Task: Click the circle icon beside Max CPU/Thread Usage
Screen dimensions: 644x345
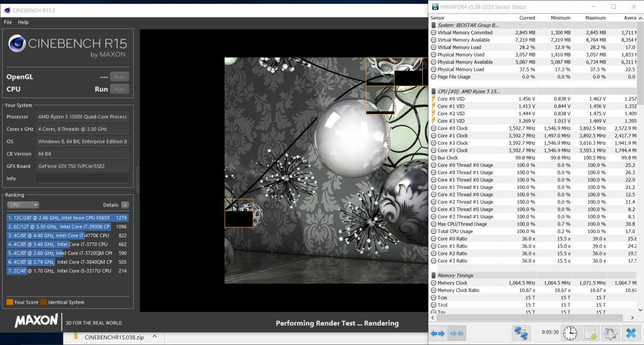Action: [434, 224]
